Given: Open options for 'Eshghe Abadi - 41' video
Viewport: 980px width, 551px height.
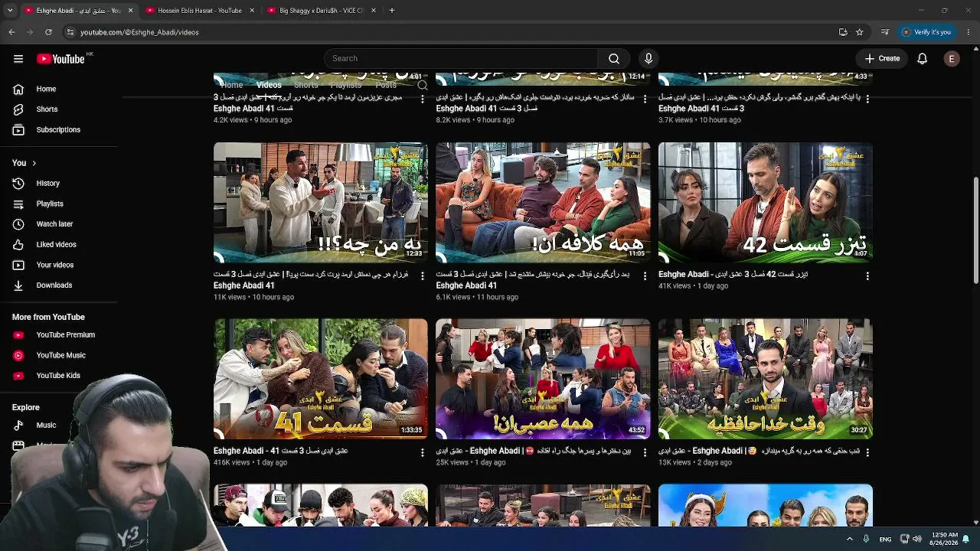Looking at the screenshot, I should point(422,452).
